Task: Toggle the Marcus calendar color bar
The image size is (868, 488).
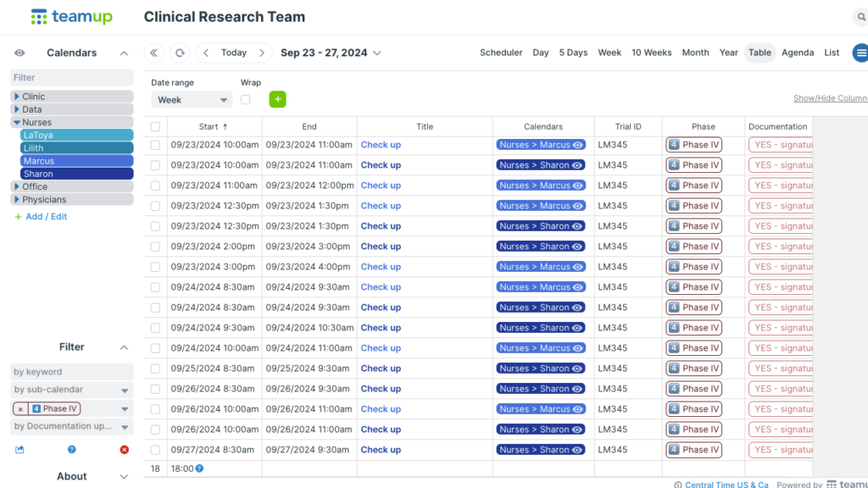Action: point(77,161)
